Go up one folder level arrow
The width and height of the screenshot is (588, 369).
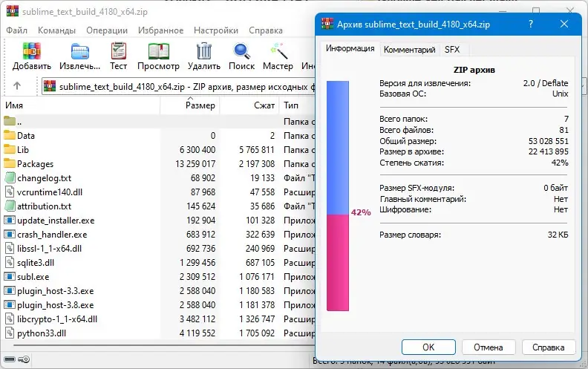17,86
